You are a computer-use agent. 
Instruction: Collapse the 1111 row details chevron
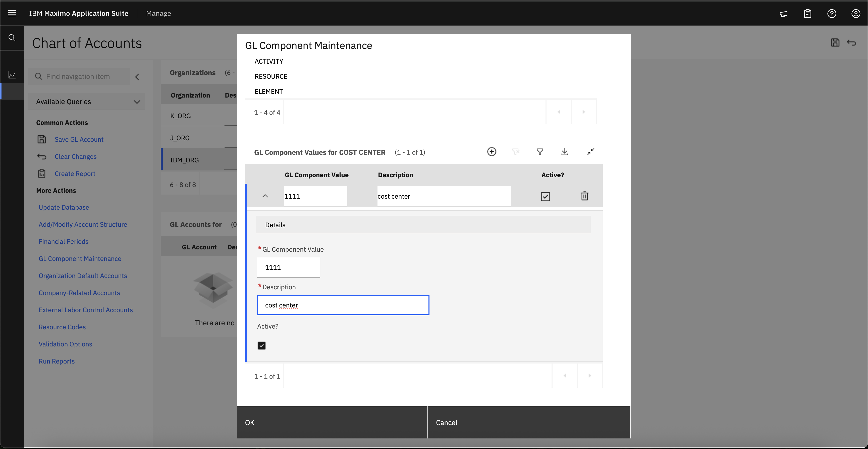click(265, 196)
